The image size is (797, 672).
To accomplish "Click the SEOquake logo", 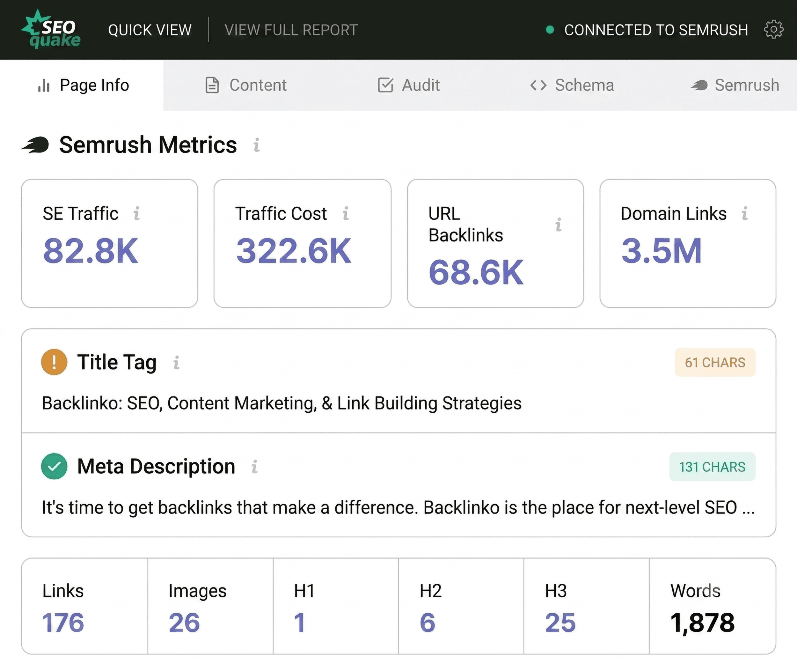I will pos(51,30).
